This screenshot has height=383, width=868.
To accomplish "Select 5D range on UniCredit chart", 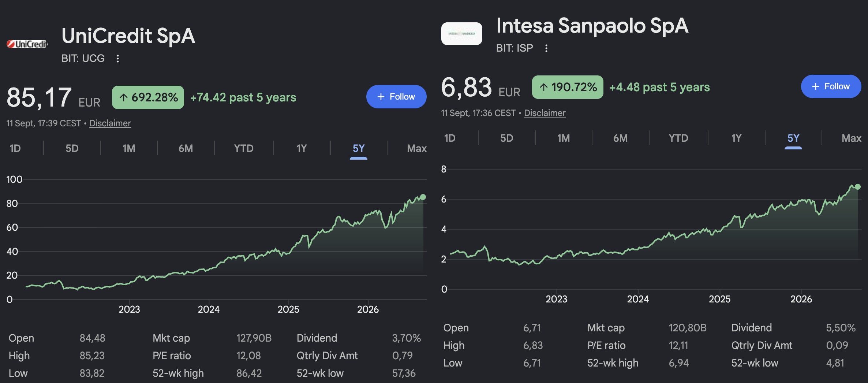I will (72, 148).
